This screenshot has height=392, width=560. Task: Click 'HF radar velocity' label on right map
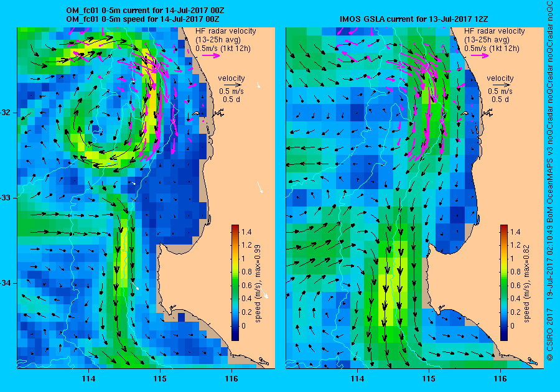coord(495,31)
